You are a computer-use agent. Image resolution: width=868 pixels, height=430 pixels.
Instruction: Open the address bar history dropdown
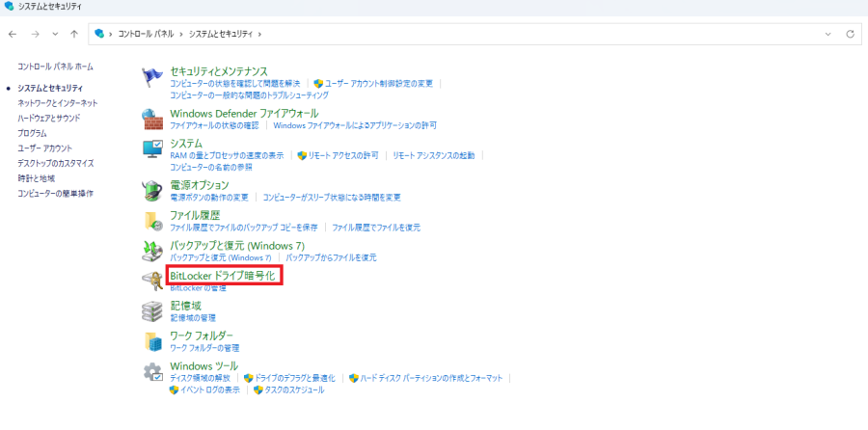(x=828, y=34)
